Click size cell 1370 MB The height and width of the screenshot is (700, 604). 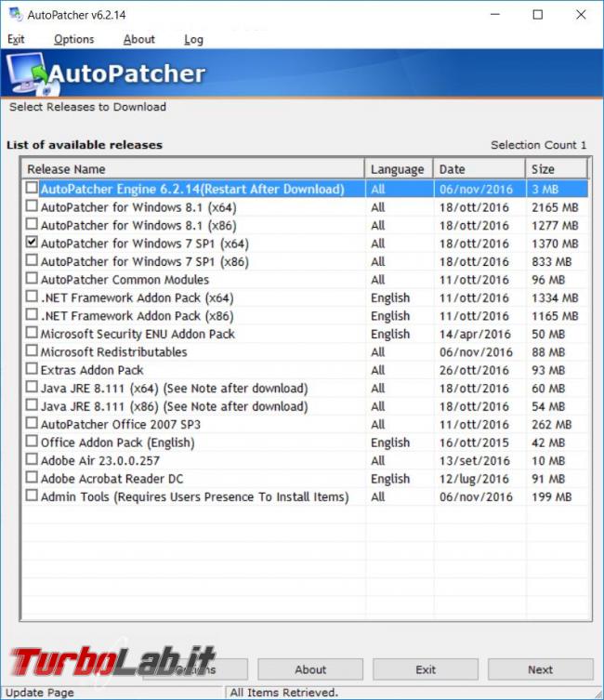pos(555,244)
